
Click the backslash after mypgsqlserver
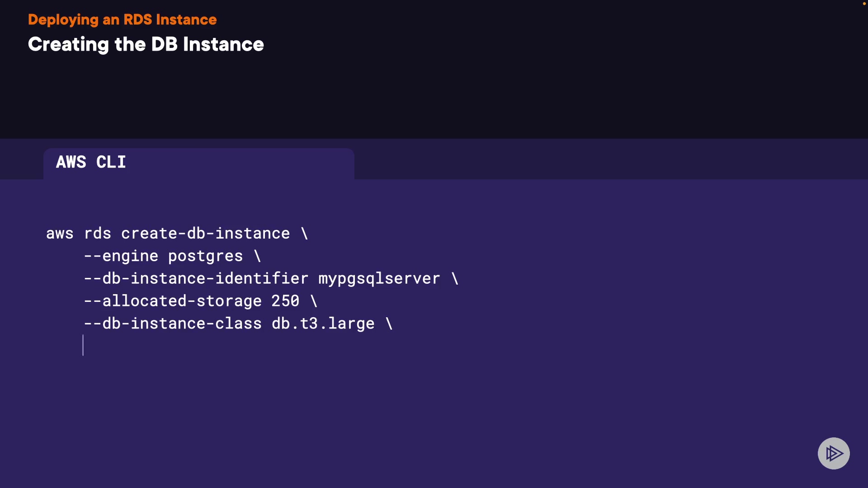(455, 279)
